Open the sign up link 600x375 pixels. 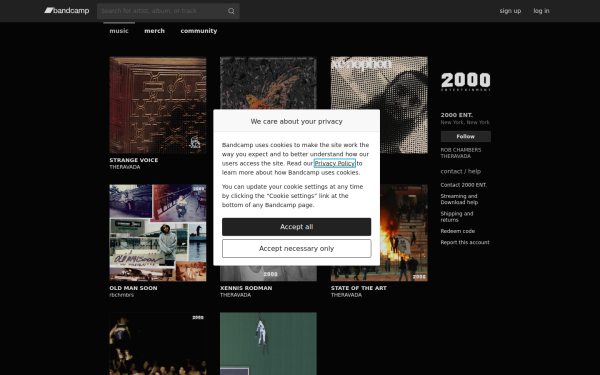(x=510, y=11)
